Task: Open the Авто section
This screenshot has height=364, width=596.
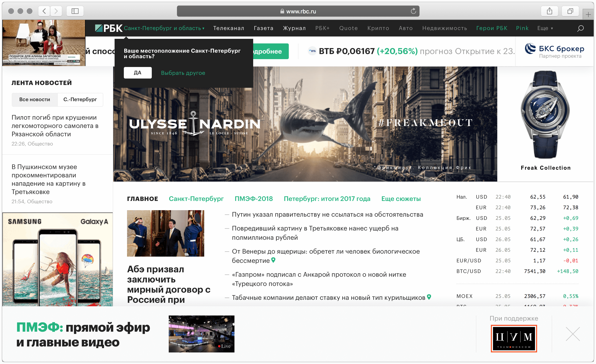Action: 406,28
